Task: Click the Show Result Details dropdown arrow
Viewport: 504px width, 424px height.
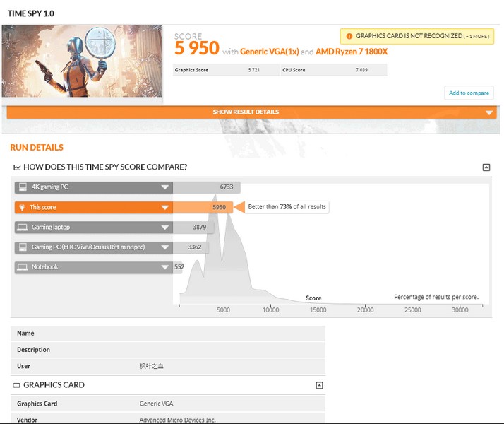Action: click(x=489, y=112)
